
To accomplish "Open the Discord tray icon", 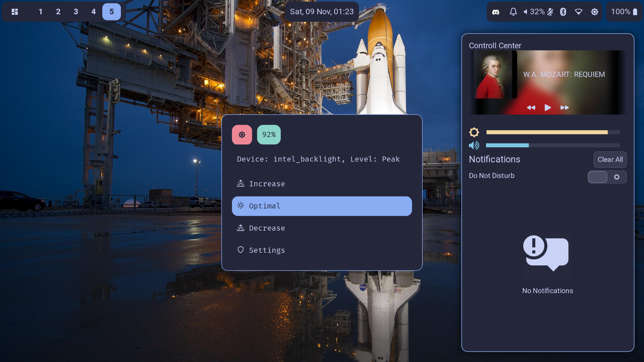I will click(x=495, y=12).
